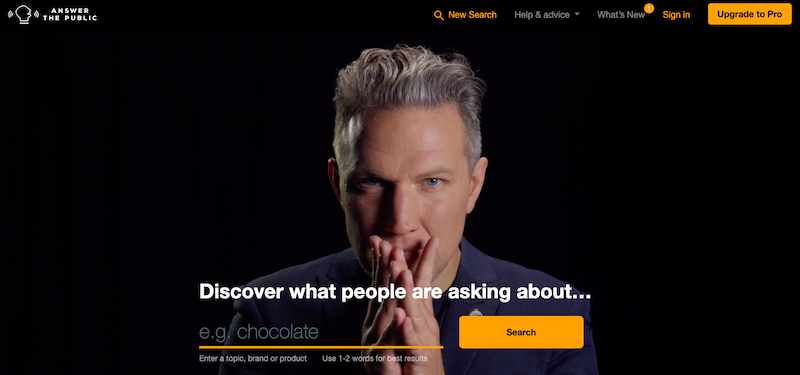Screen dimensions: 800x375
Task: Click the Upgrade to Pro button
Action: coord(749,14)
